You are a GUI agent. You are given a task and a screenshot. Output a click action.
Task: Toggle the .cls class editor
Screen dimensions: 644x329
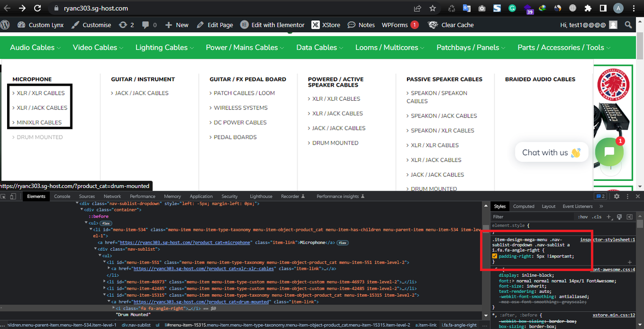tap(597, 217)
